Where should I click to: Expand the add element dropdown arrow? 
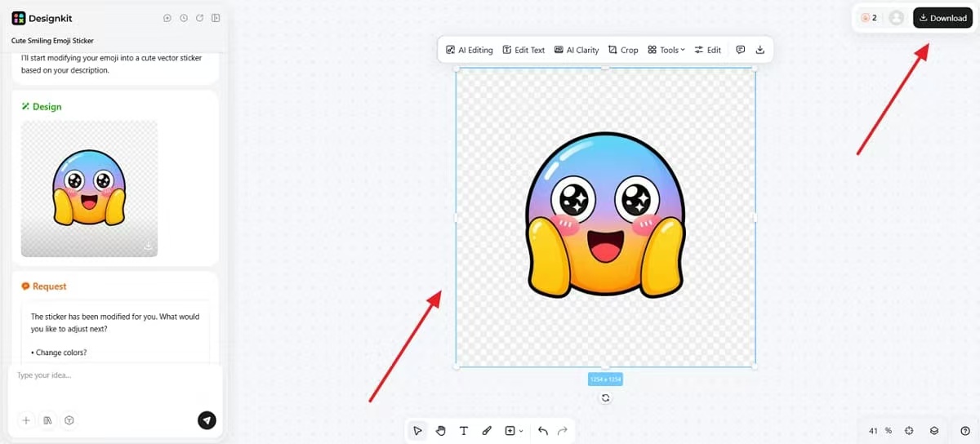(521, 431)
